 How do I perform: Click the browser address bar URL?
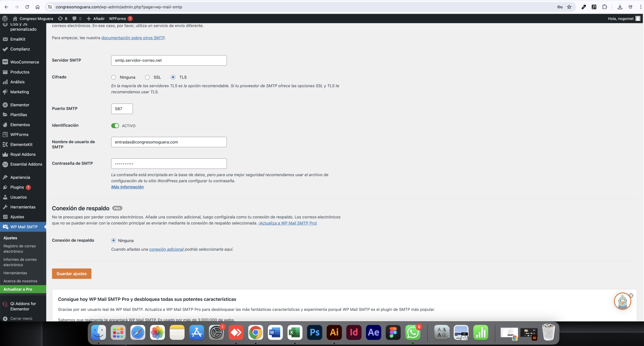pos(119,7)
